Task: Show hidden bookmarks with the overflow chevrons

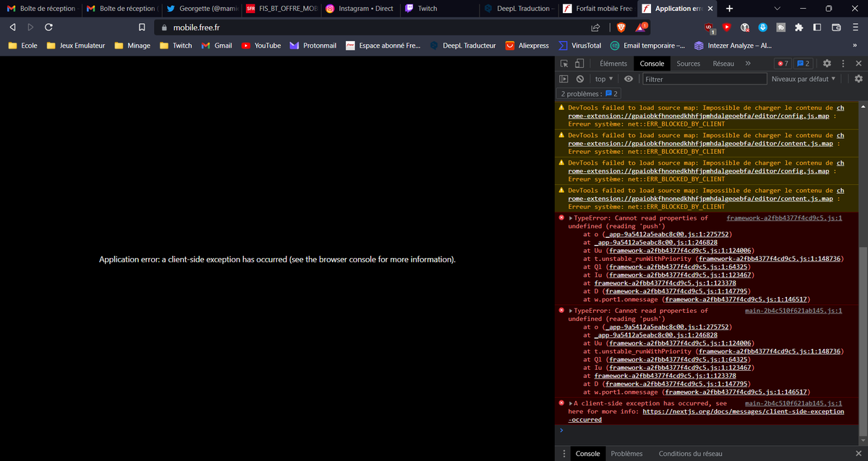Action: click(855, 46)
